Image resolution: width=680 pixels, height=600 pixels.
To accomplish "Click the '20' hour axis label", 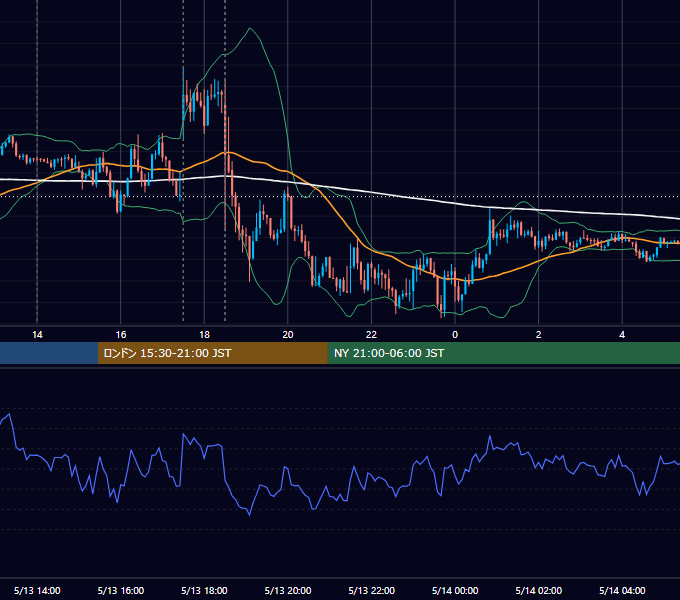I will click(288, 335).
